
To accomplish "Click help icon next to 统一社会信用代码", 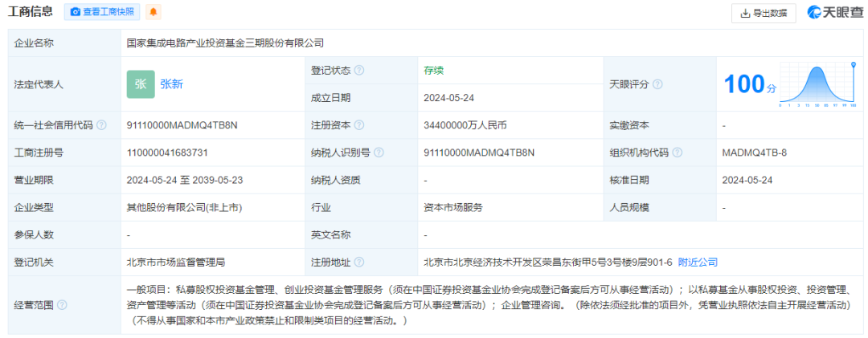I will pos(102,125).
